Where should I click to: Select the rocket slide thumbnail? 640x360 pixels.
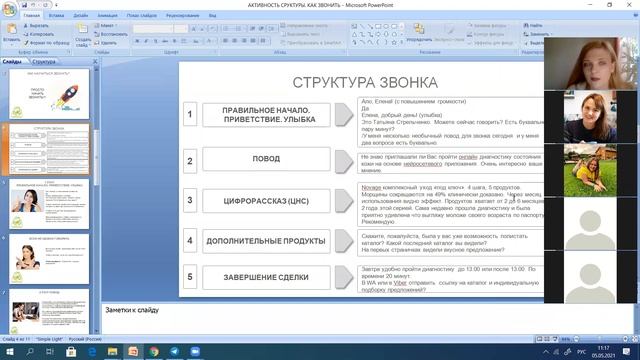[49, 94]
